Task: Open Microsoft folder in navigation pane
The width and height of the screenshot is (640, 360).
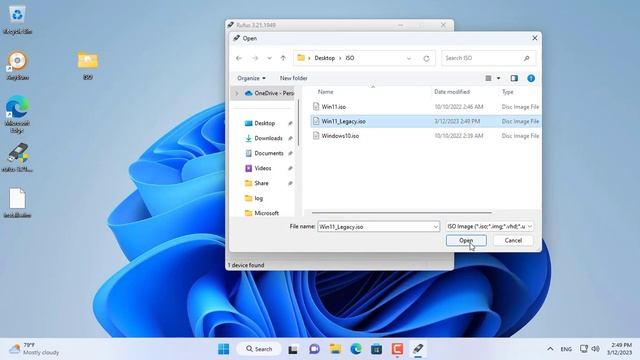Action: coord(267,213)
